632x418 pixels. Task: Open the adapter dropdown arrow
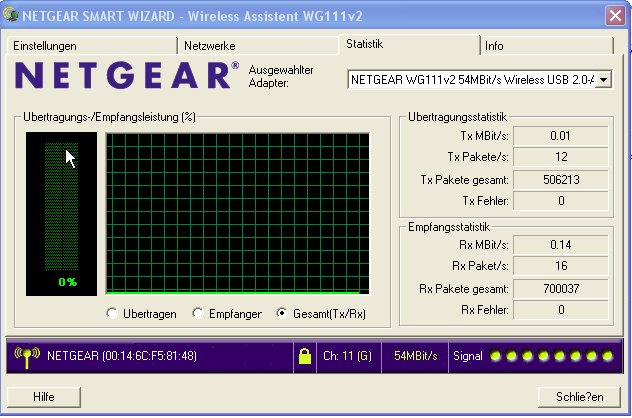tap(603, 80)
